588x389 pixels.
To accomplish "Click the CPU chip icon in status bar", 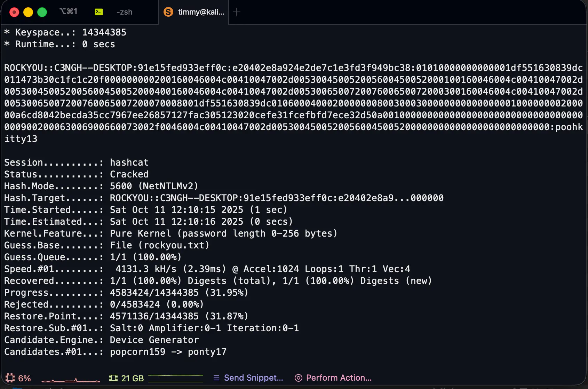I will 10,378.
